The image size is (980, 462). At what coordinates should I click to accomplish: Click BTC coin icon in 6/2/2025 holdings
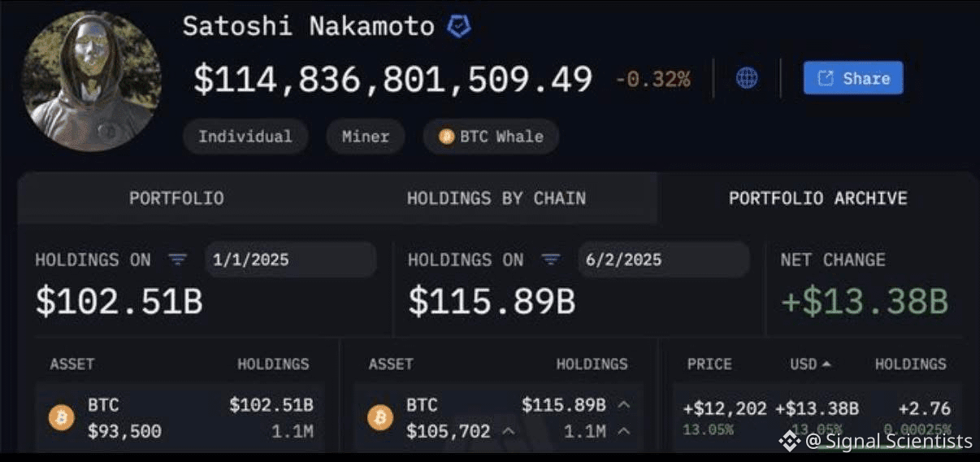[x=379, y=418]
